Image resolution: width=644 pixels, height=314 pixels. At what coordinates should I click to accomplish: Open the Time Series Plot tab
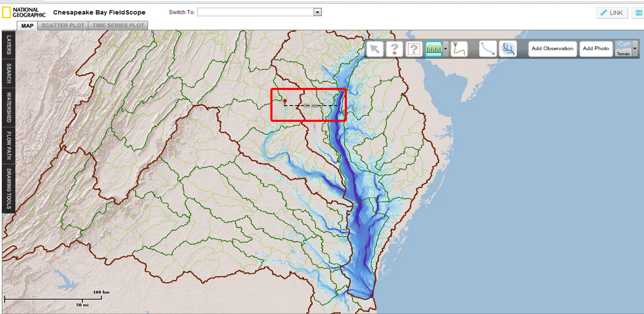(x=118, y=26)
